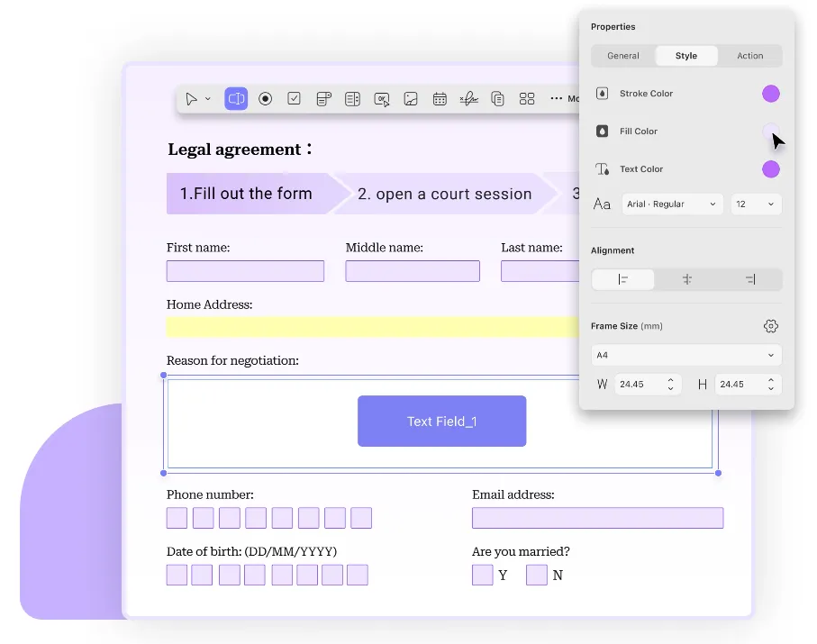This screenshot has height=644, width=817.
Task: Select the Dropdown field tool
Action: (x=323, y=98)
